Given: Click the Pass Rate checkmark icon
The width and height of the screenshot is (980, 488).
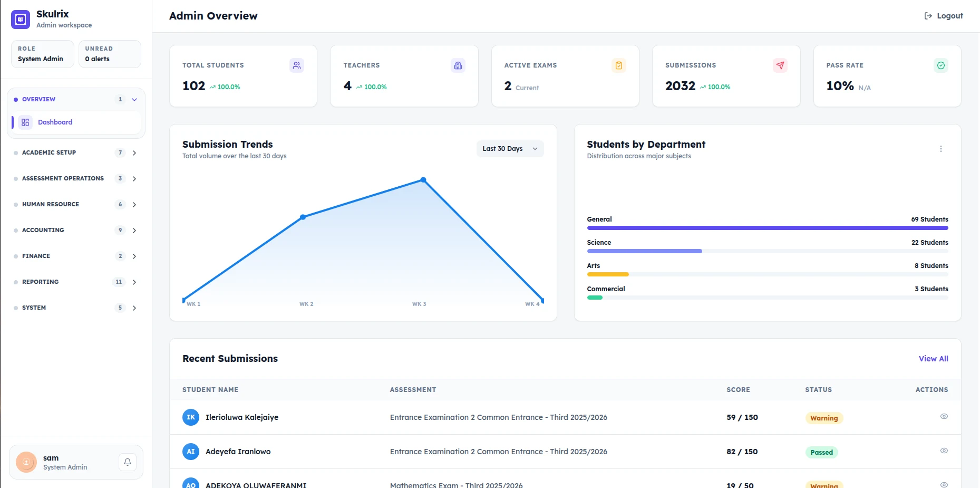Looking at the screenshot, I should click(x=941, y=65).
